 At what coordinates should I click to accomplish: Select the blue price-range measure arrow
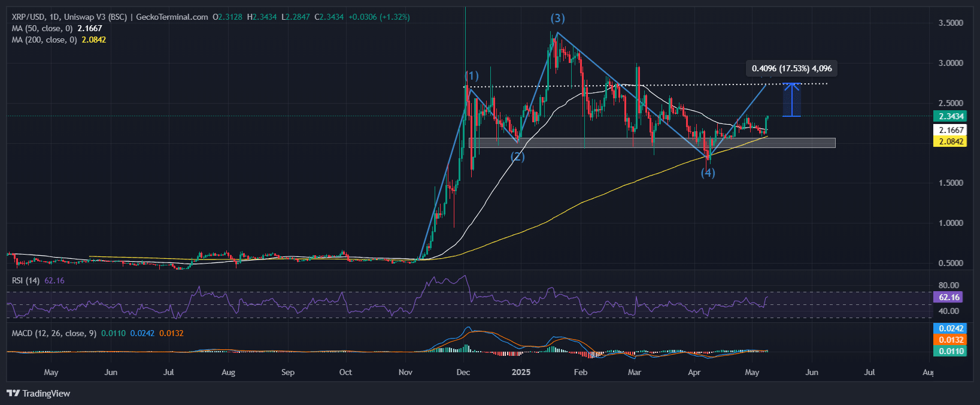click(x=792, y=99)
